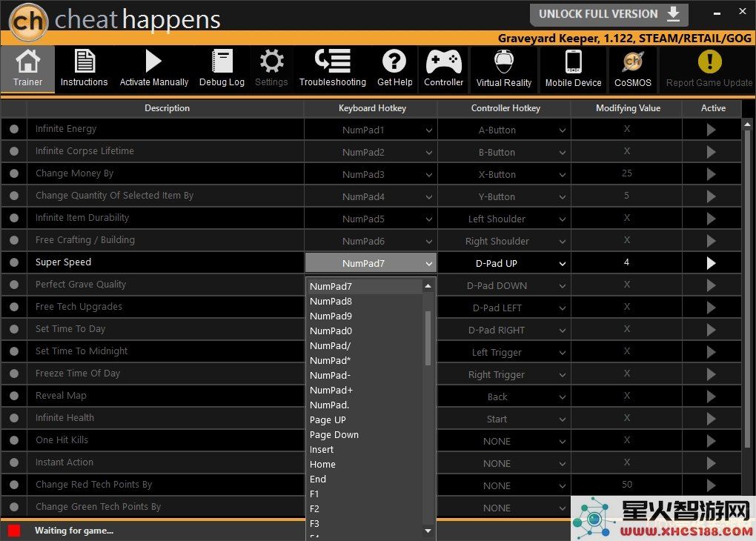Choose F1 in the hotkey list
This screenshot has height=541, width=756.
(x=365, y=494)
